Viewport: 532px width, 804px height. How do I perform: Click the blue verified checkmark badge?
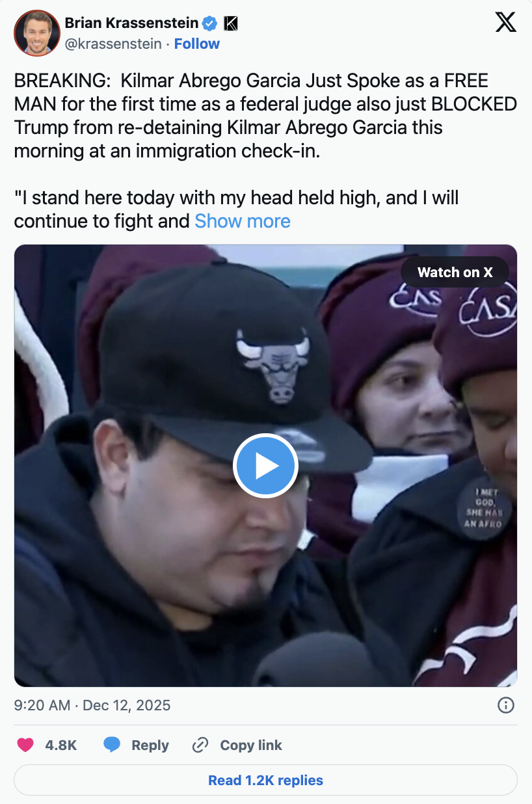209,23
